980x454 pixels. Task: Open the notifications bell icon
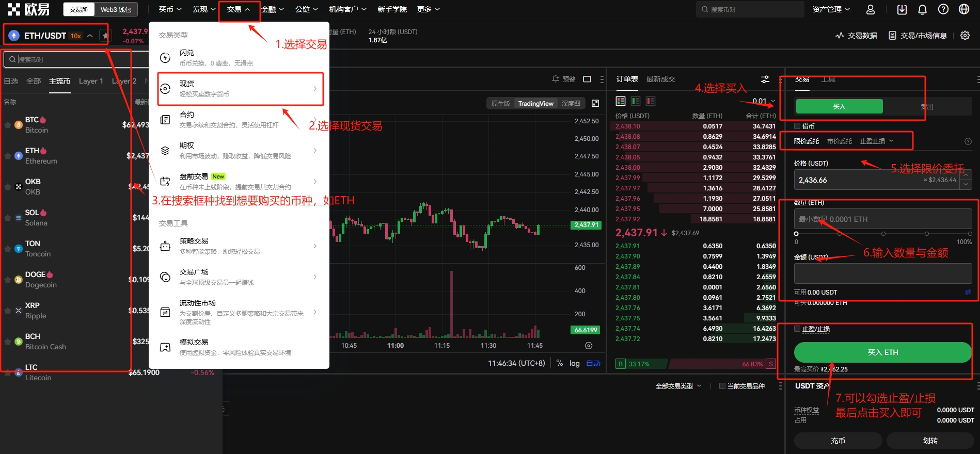pyautogui.click(x=922, y=9)
